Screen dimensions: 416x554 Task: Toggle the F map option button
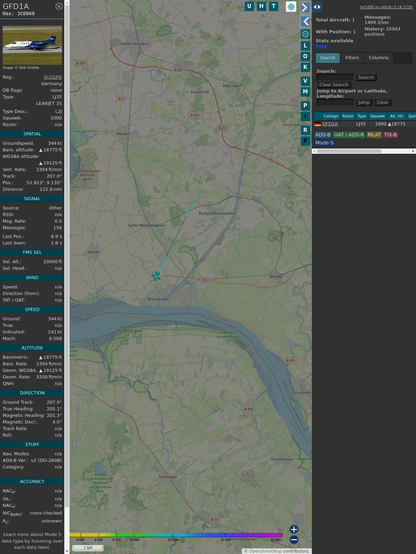305,141
